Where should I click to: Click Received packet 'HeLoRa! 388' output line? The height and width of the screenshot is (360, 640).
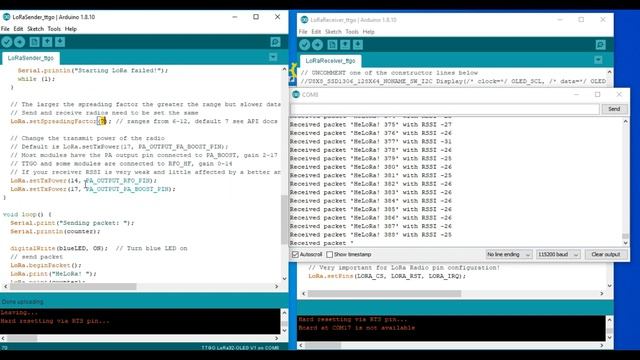[x=371, y=235]
